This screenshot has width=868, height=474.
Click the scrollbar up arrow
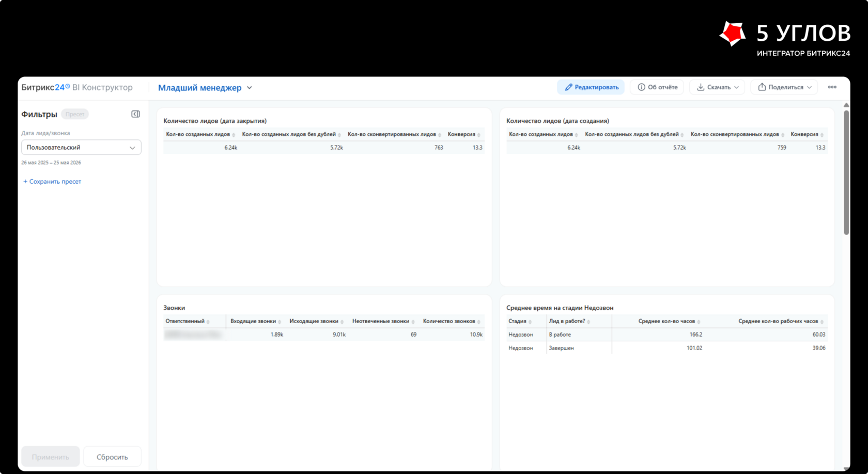click(x=846, y=105)
